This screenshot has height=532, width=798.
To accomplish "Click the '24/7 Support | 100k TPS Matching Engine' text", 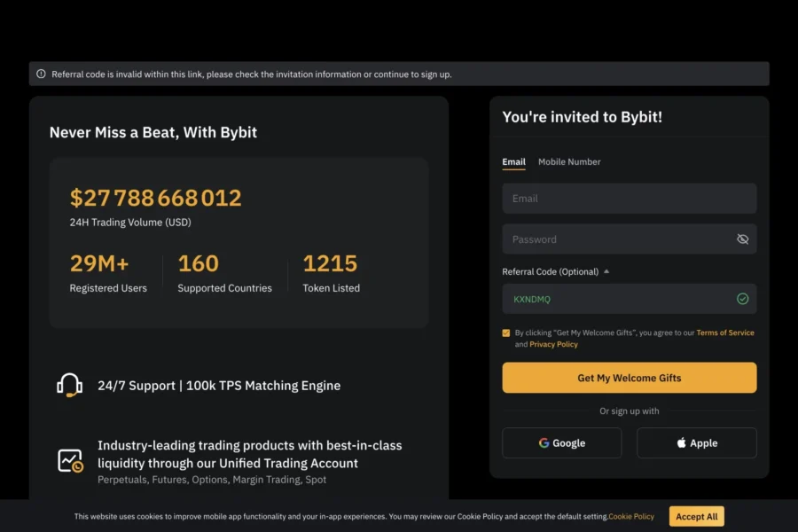I will pos(219,386).
